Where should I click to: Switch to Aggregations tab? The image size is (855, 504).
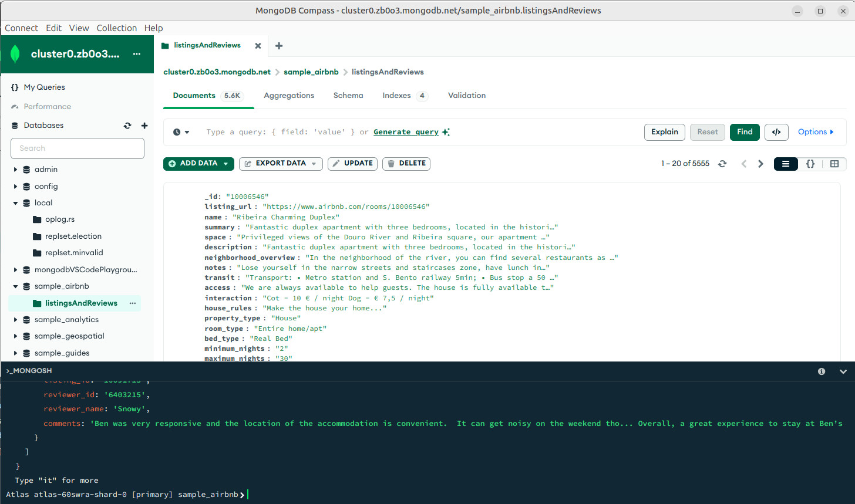pyautogui.click(x=289, y=96)
